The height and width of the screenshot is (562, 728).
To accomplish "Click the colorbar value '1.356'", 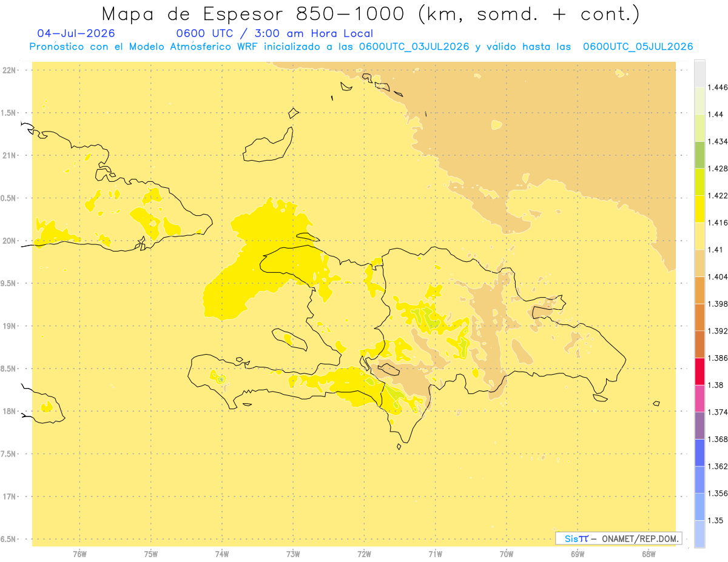I will click(718, 493).
